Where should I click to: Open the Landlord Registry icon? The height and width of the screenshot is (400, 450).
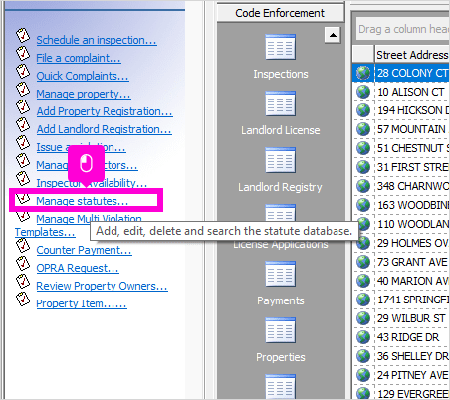(280, 160)
